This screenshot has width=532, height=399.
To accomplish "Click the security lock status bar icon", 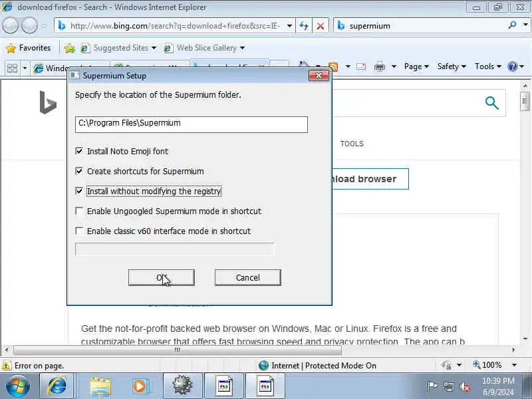I will 447,365.
